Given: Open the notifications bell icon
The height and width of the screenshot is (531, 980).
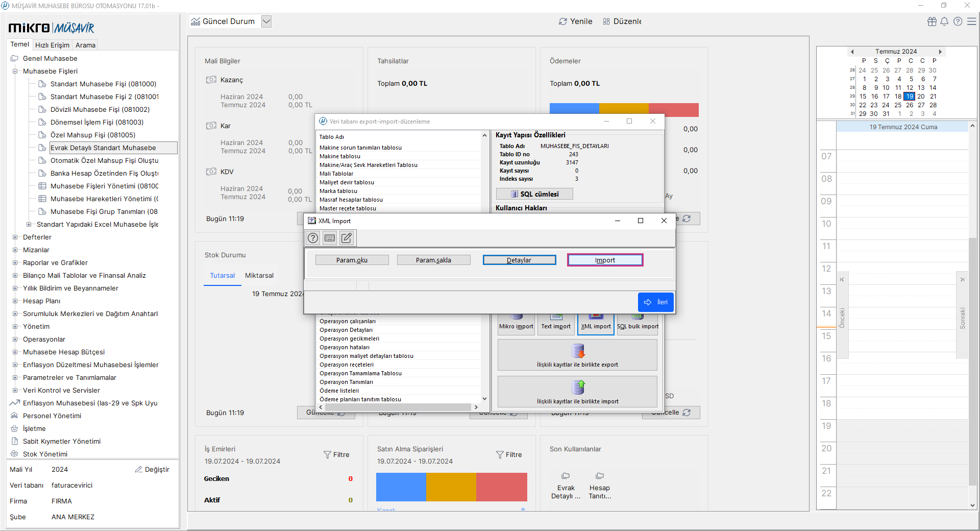Looking at the screenshot, I should click(944, 21).
